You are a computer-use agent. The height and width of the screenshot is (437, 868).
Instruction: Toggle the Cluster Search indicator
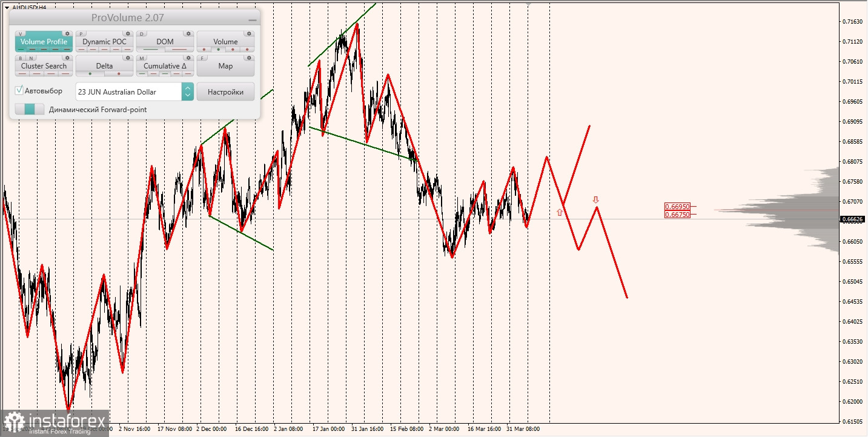point(44,66)
